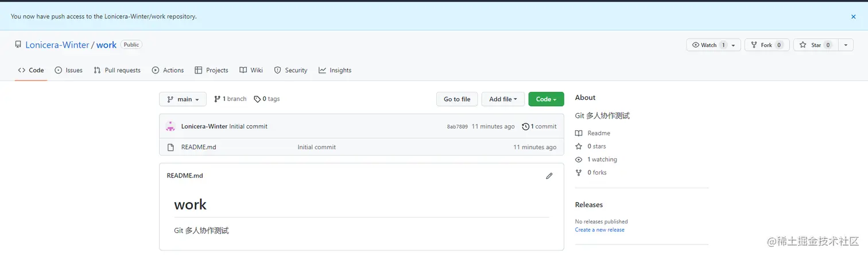
Task: Click the Releases heading
Action: (x=589, y=204)
